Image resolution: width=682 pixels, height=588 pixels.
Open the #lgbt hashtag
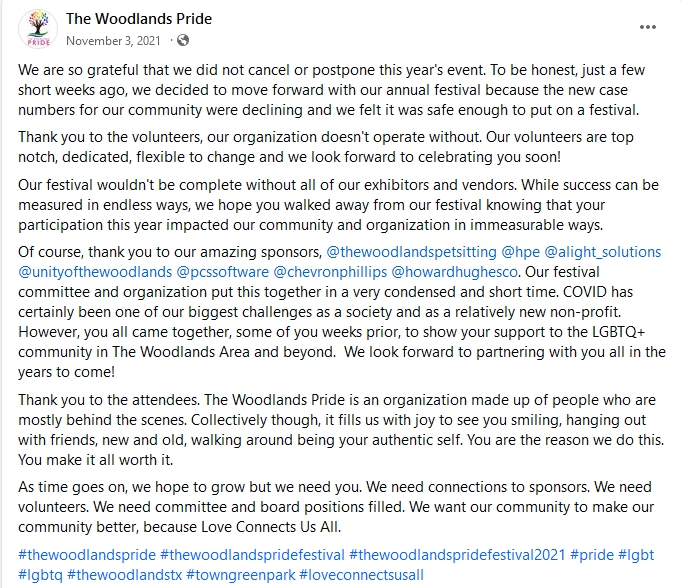639,554
